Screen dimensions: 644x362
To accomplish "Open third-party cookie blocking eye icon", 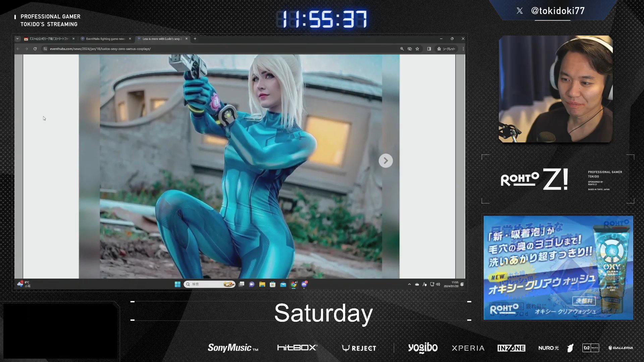I will coord(410,49).
